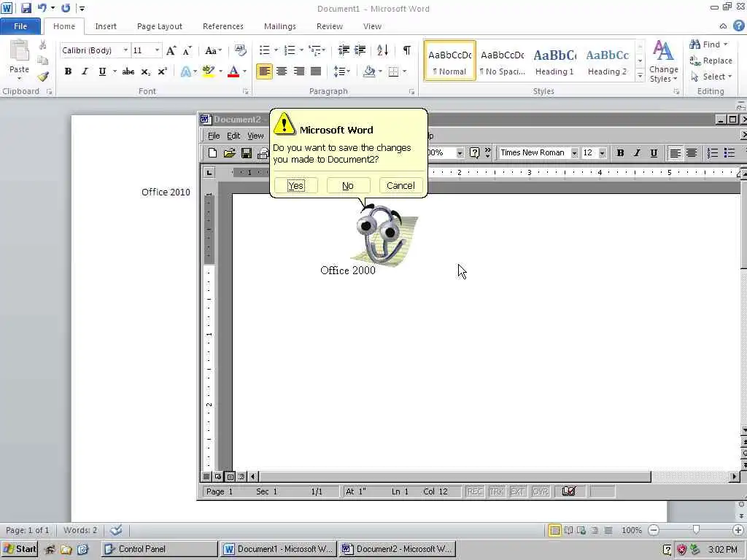Screen dimensions: 747x560
Task: Toggle Underline in the Word 2010 ribbon
Action: coord(102,71)
